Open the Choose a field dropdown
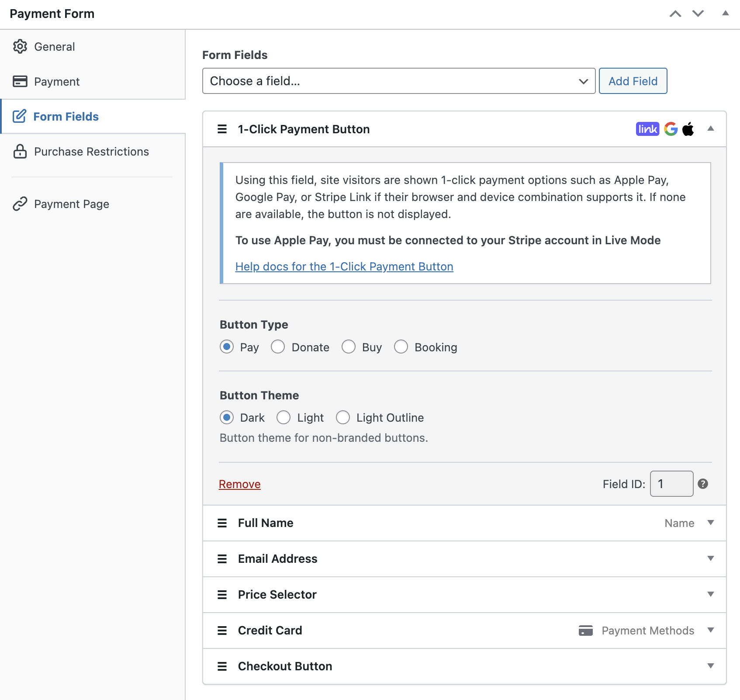Screen dimensions: 740x700 [x=399, y=81]
